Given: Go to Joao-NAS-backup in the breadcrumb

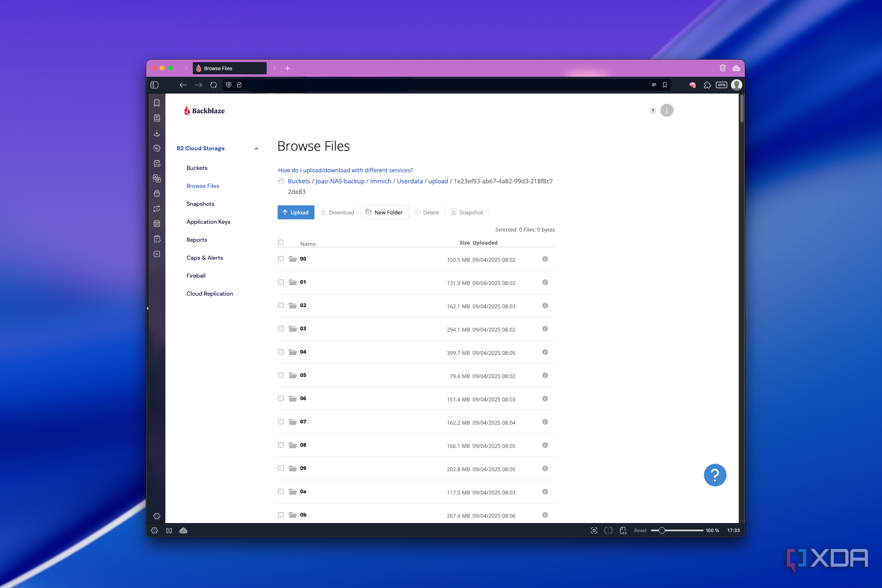Looking at the screenshot, I should click(340, 181).
